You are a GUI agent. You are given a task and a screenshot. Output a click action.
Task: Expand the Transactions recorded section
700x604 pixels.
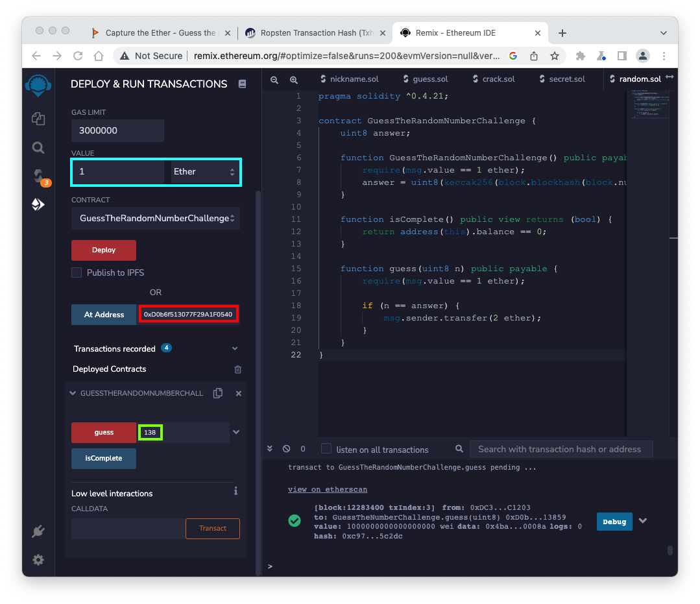tap(235, 348)
